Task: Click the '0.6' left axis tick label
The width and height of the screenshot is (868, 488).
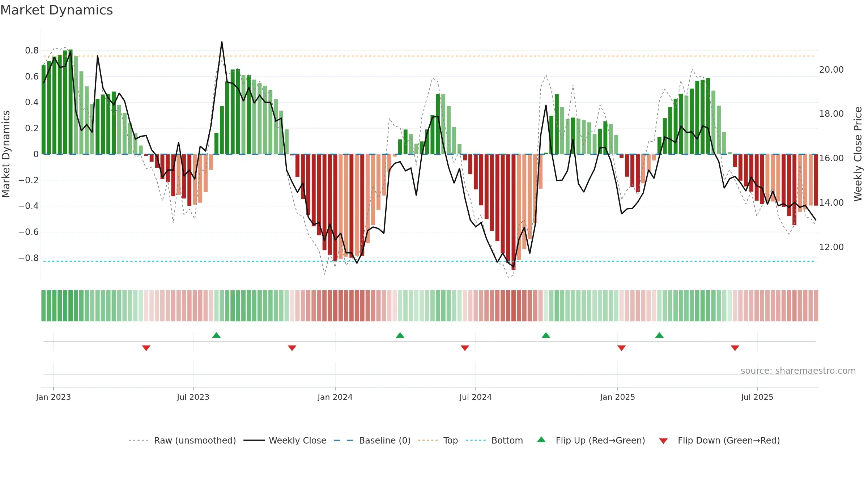Action: click(32, 77)
